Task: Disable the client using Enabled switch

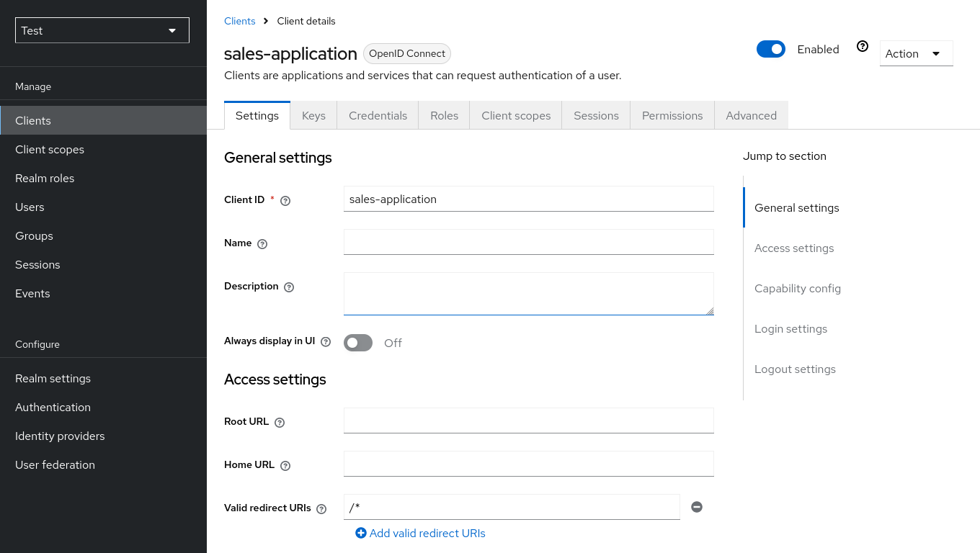Action: coord(771,49)
